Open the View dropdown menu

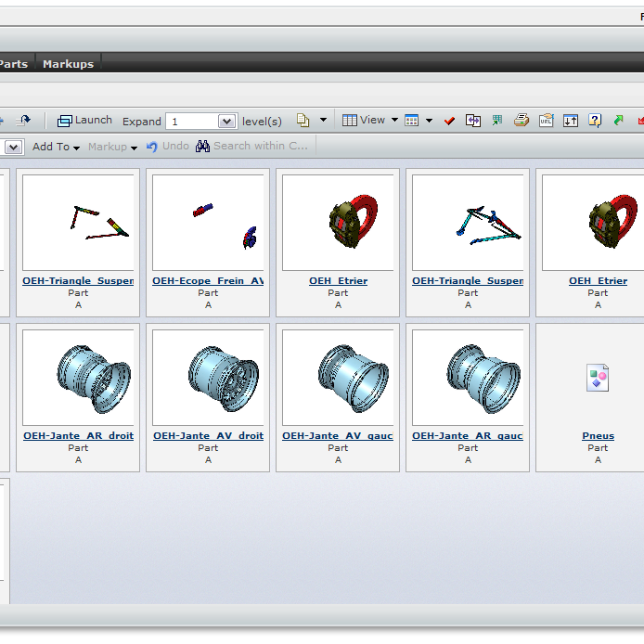[x=369, y=121]
